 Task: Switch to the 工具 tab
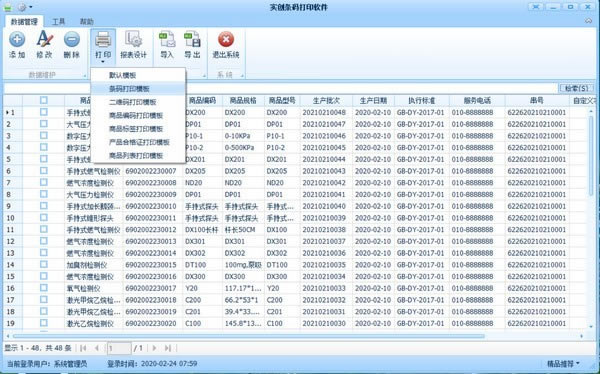59,21
